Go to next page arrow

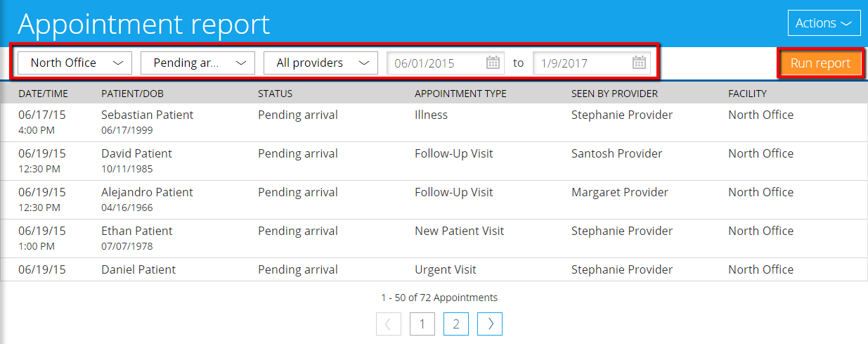point(490,324)
